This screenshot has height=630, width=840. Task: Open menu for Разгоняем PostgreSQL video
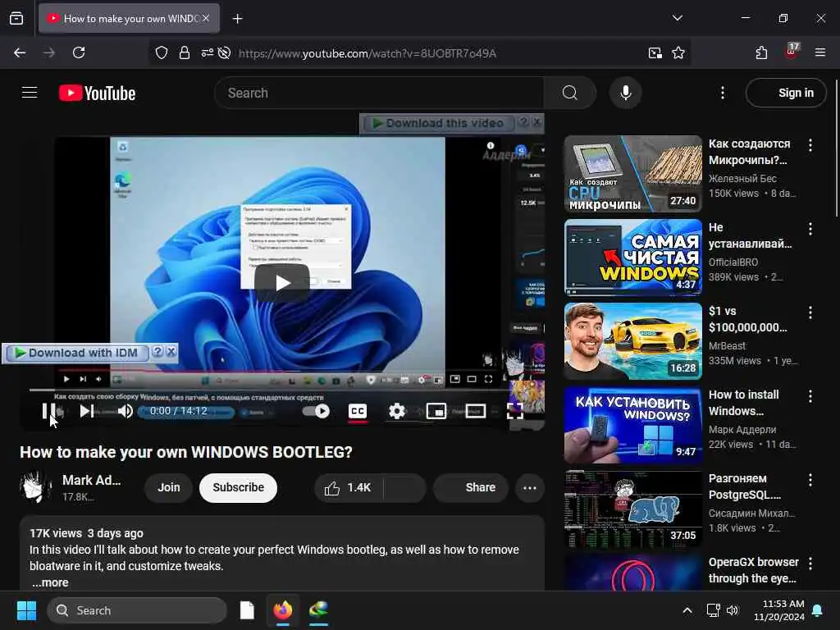(810, 479)
